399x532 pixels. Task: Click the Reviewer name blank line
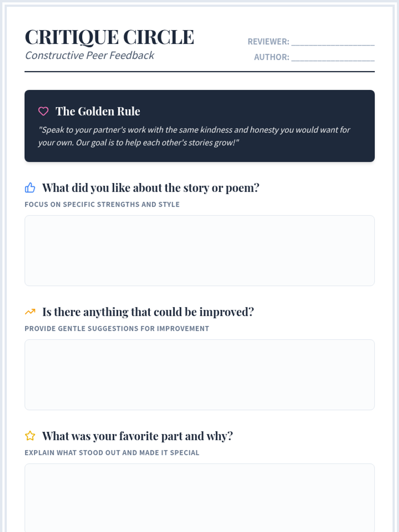[x=332, y=42]
